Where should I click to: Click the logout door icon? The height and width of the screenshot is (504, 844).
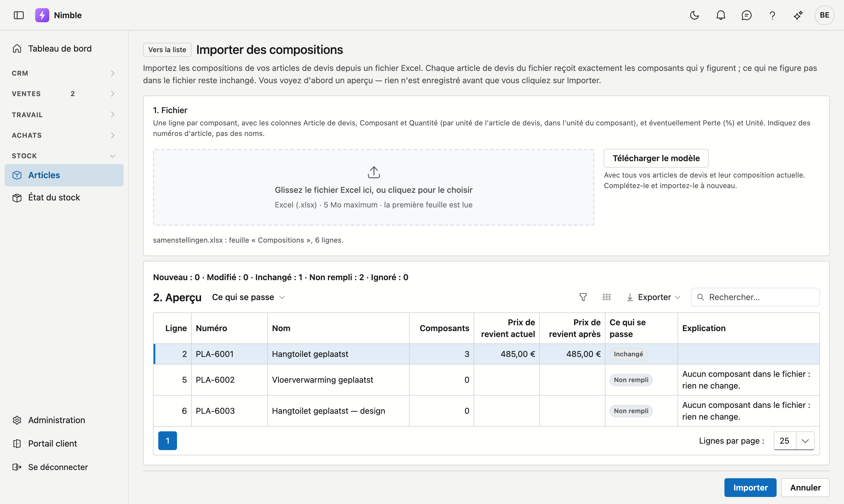tap(17, 467)
